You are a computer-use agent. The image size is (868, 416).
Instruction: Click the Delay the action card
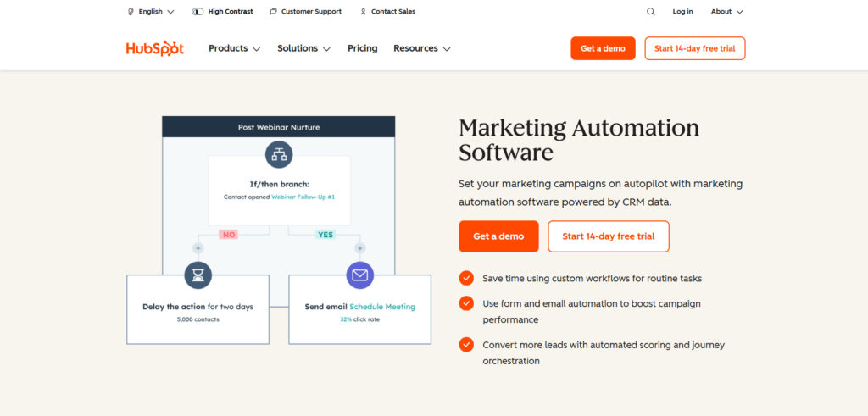coord(198,310)
